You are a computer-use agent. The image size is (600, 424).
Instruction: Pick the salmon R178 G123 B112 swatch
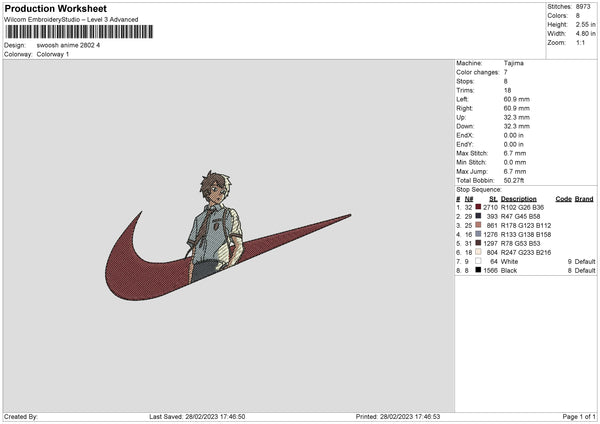[478, 225]
